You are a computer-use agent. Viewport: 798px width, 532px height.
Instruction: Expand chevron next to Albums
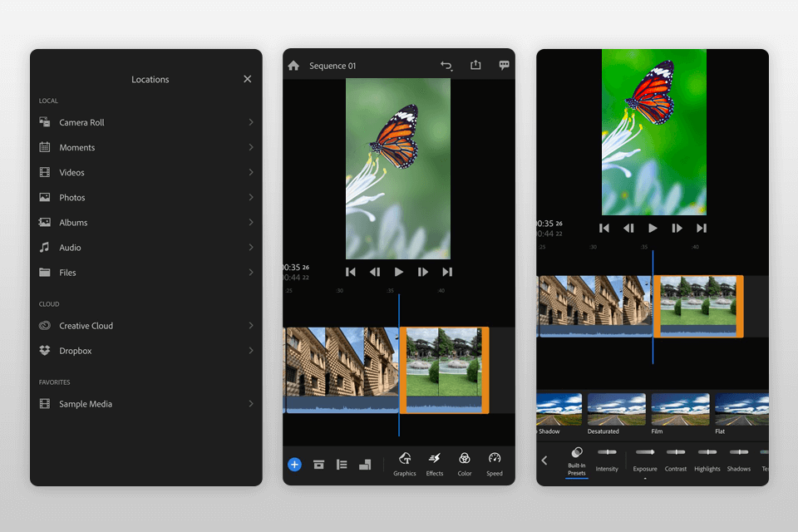(x=251, y=222)
